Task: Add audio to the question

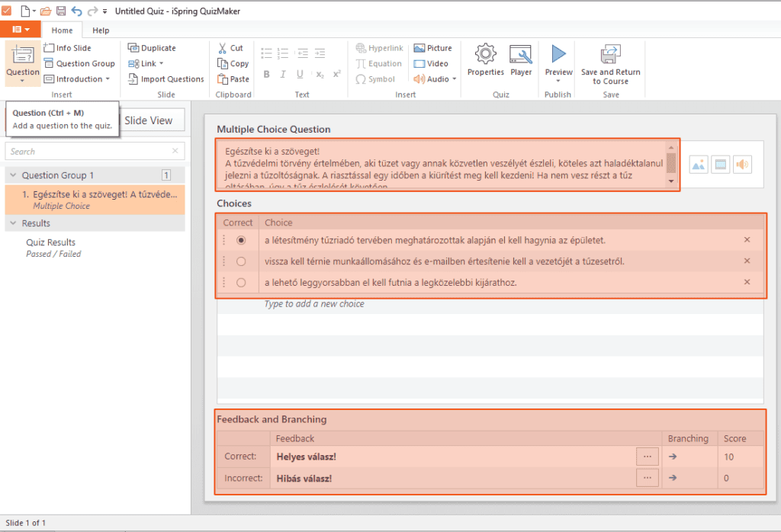Action: [742, 165]
